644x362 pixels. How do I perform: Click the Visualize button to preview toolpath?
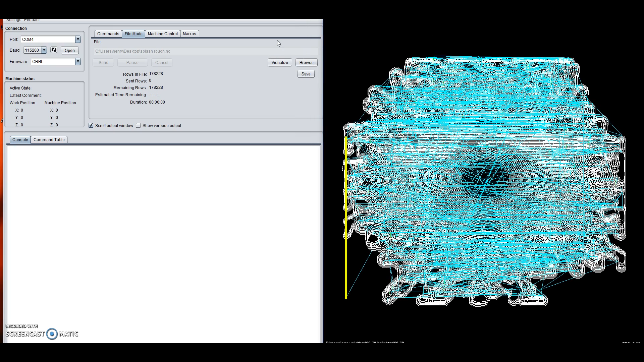(279, 62)
